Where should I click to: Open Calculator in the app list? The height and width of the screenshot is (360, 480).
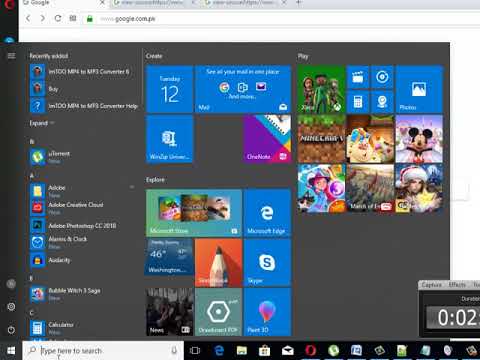click(83, 328)
